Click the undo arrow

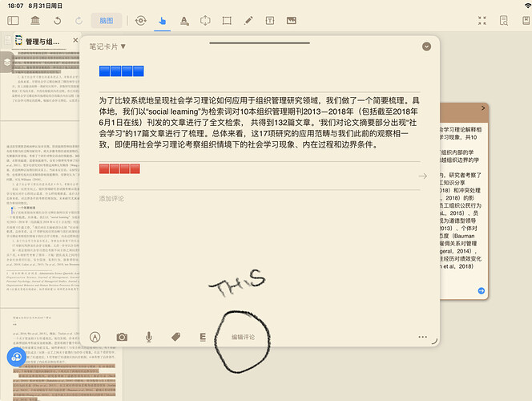(57, 20)
